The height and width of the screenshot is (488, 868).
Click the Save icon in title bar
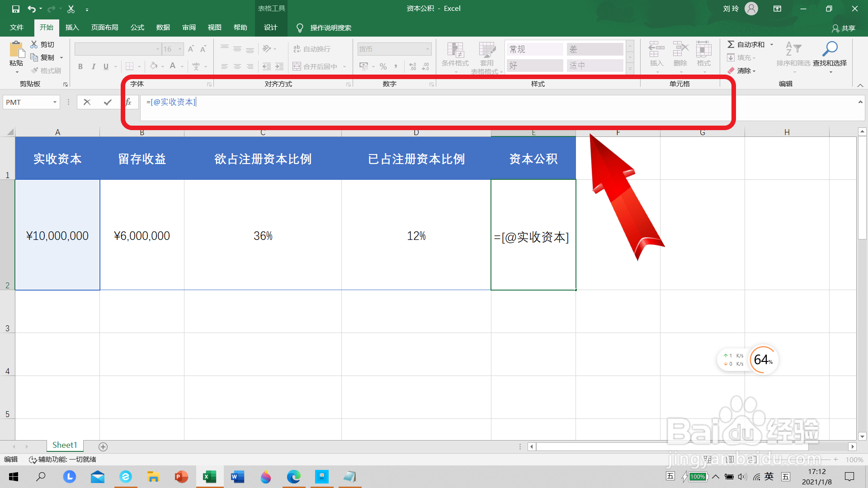tap(15, 9)
